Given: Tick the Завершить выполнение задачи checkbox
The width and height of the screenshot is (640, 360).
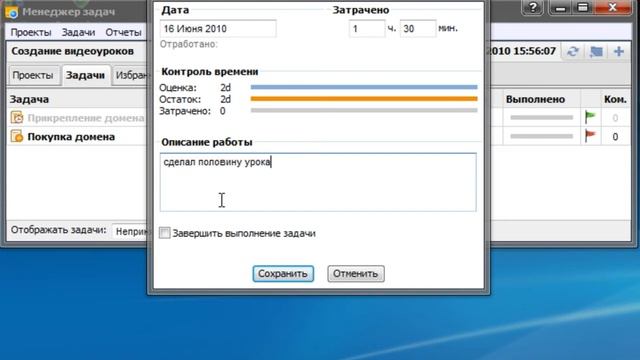Looking at the screenshot, I should pyautogui.click(x=164, y=233).
